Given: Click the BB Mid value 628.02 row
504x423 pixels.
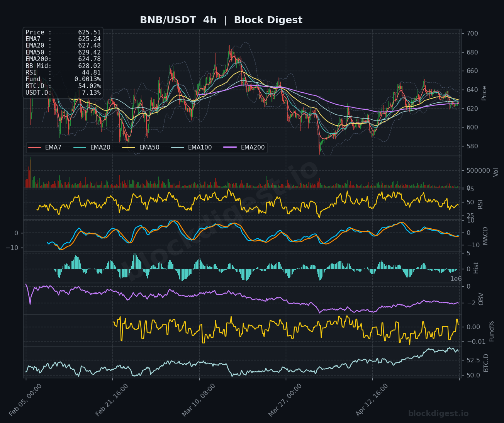Looking at the screenshot, I should pos(63,66).
